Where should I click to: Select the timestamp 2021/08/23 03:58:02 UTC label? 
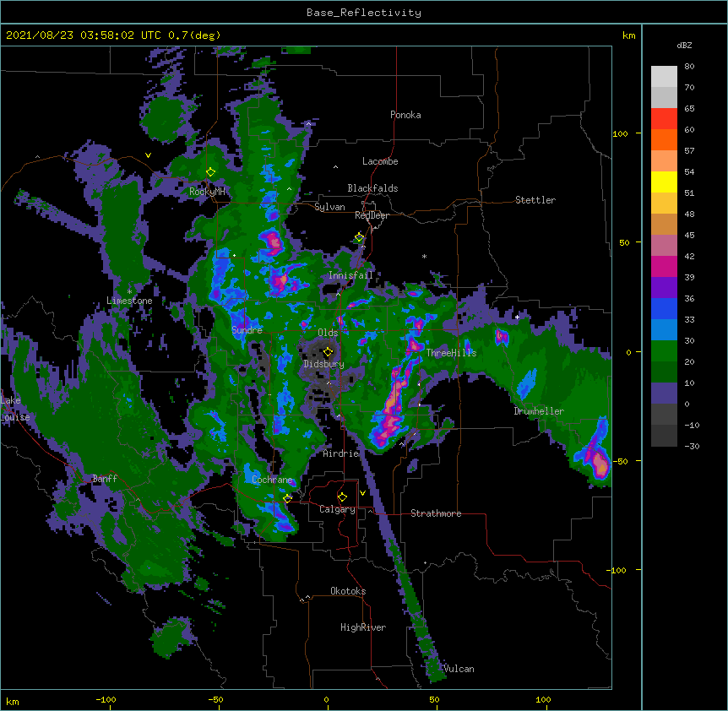pos(84,35)
